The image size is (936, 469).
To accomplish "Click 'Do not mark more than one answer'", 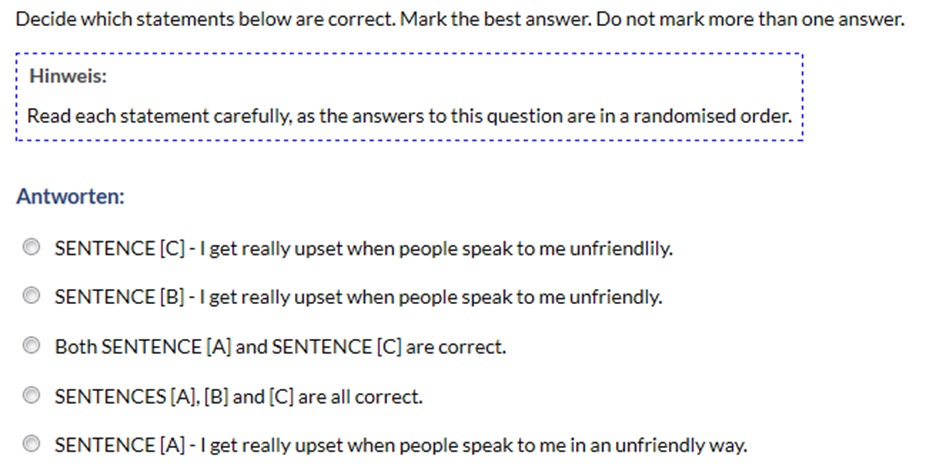I will [751, 19].
